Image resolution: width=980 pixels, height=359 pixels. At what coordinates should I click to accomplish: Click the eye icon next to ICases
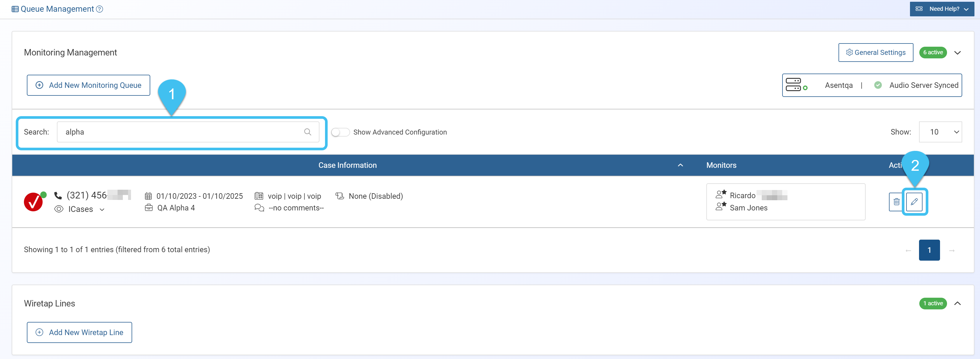59,209
